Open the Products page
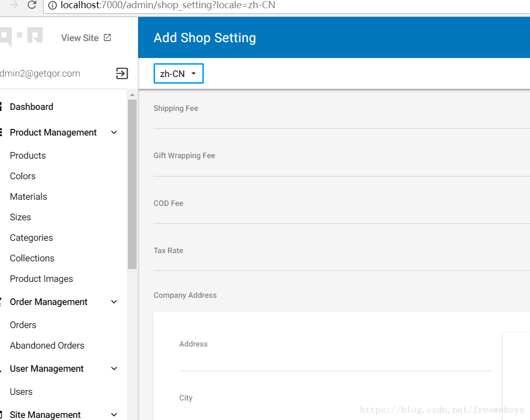Image resolution: width=530 pixels, height=420 pixels. tap(28, 156)
